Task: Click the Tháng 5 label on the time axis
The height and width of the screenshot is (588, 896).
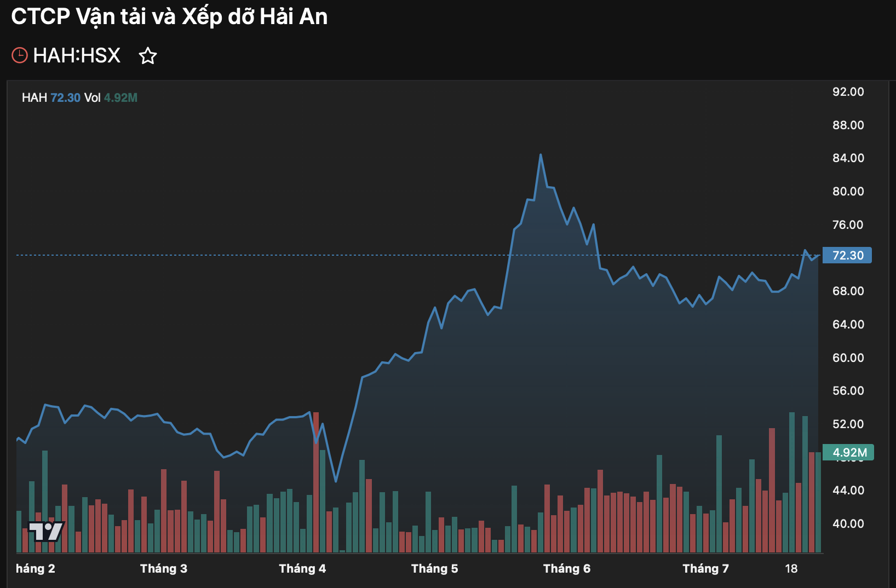Action: click(x=435, y=569)
